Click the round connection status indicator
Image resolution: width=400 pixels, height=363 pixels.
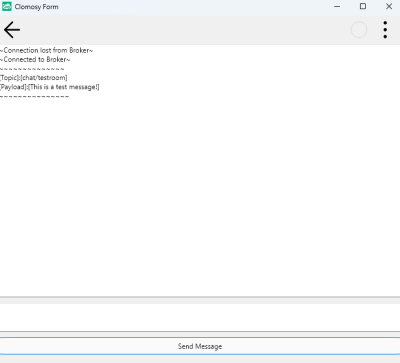(359, 30)
